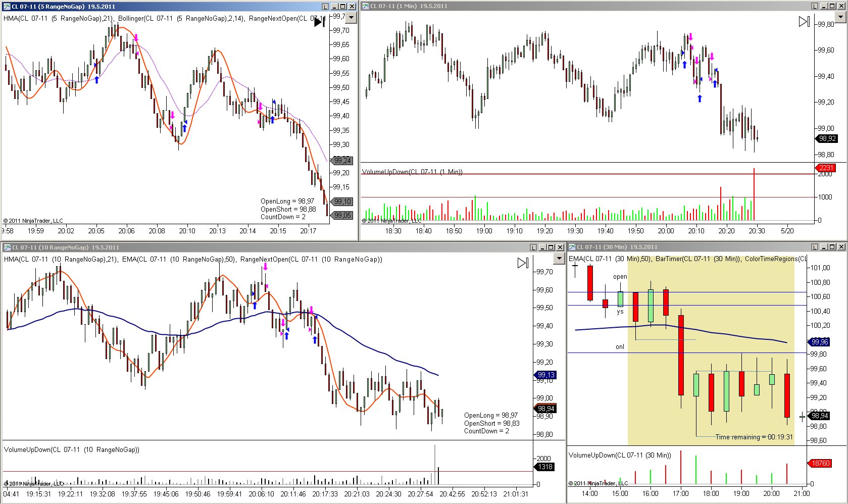Click 'Time remaining = 00:19:31' bar timer text
This screenshot has width=848, height=504.
coord(754,437)
